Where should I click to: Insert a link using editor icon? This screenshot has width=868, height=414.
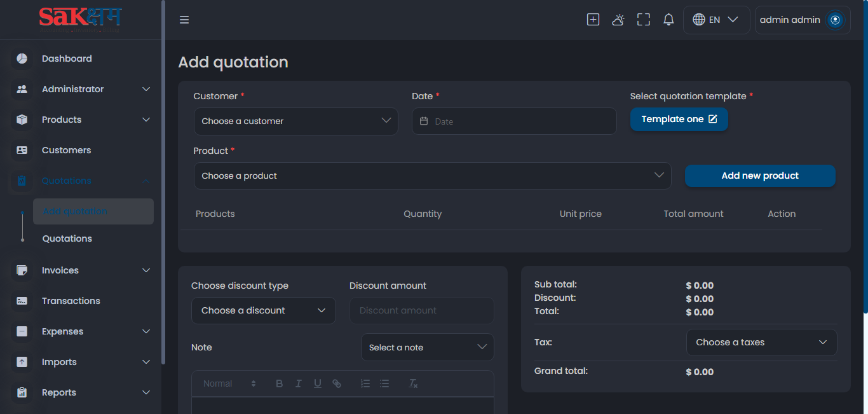tap(337, 383)
